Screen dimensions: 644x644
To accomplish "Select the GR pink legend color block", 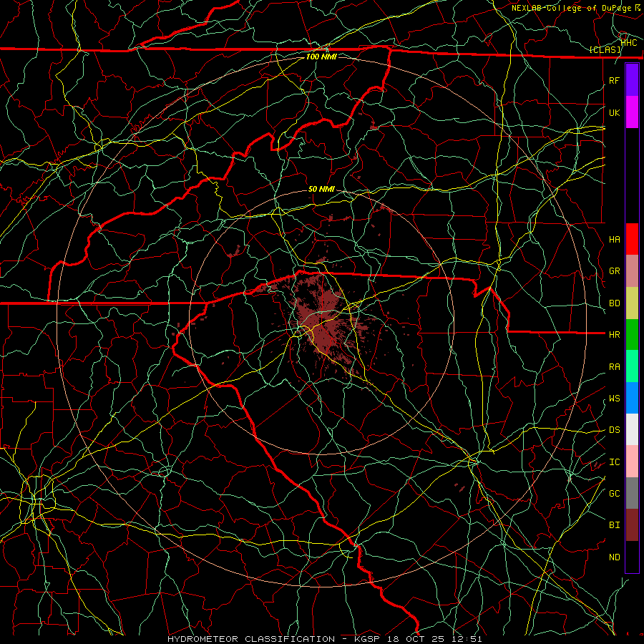I will pyautogui.click(x=632, y=271).
